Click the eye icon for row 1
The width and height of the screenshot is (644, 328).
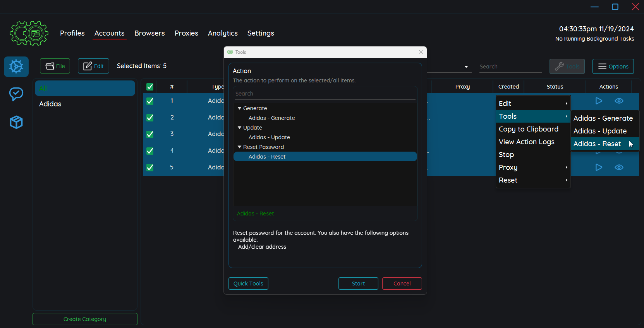pyautogui.click(x=619, y=101)
